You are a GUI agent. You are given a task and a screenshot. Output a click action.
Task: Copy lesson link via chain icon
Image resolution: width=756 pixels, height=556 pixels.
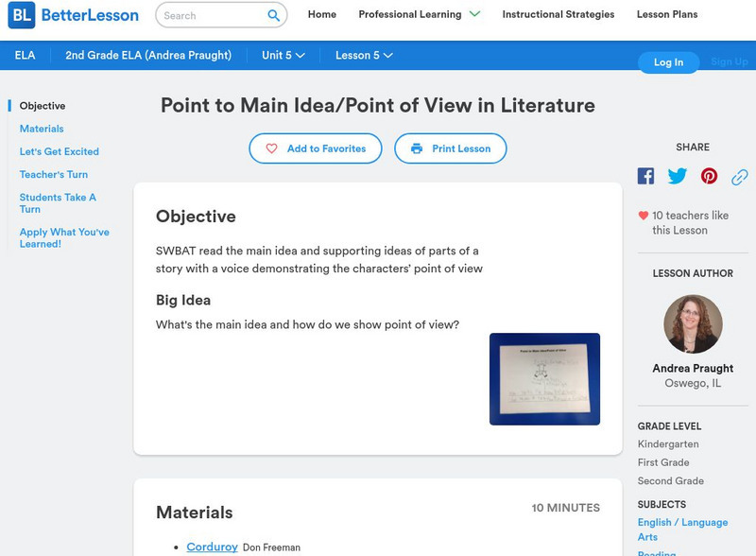(x=740, y=177)
